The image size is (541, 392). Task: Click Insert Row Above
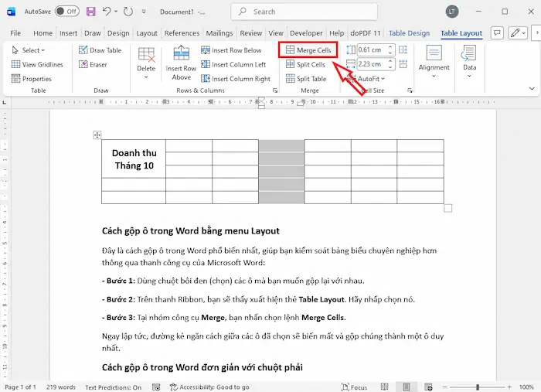pos(181,63)
